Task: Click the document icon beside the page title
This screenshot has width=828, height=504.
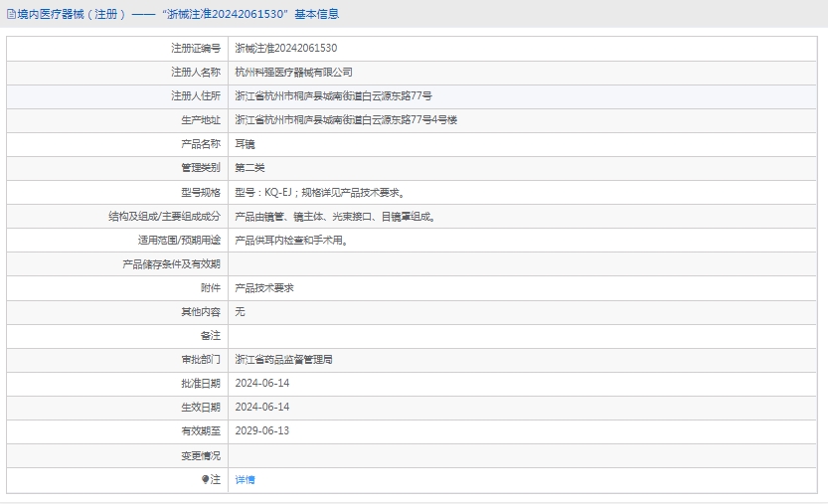Action: click(11, 14)
